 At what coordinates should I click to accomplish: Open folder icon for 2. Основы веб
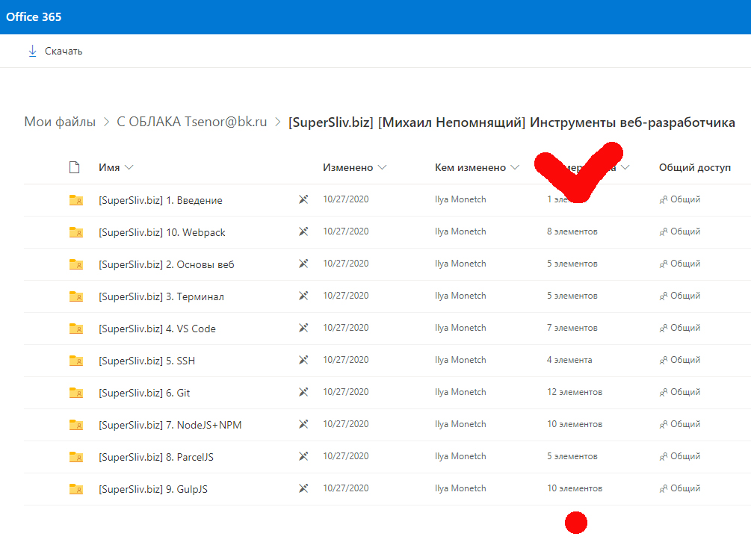[x=76, y=264]
